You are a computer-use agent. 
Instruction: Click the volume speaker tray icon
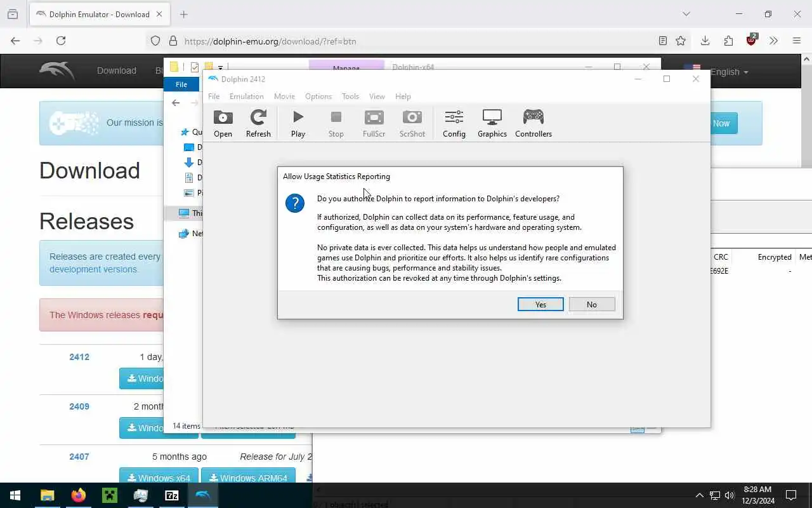point(730,495)
